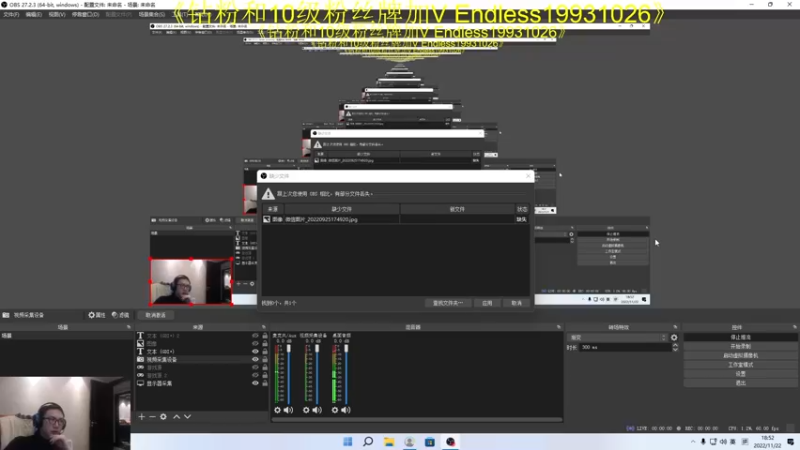800x450 pixels.
Task: Toggle lock on 游戏源 source
Action: tap(265, 367)
